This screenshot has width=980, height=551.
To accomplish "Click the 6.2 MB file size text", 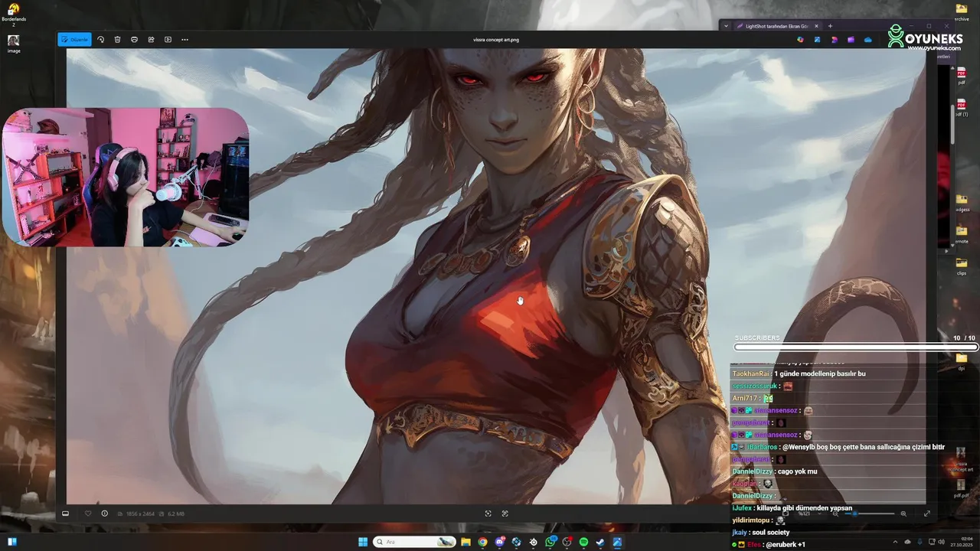I will (175, 514).
